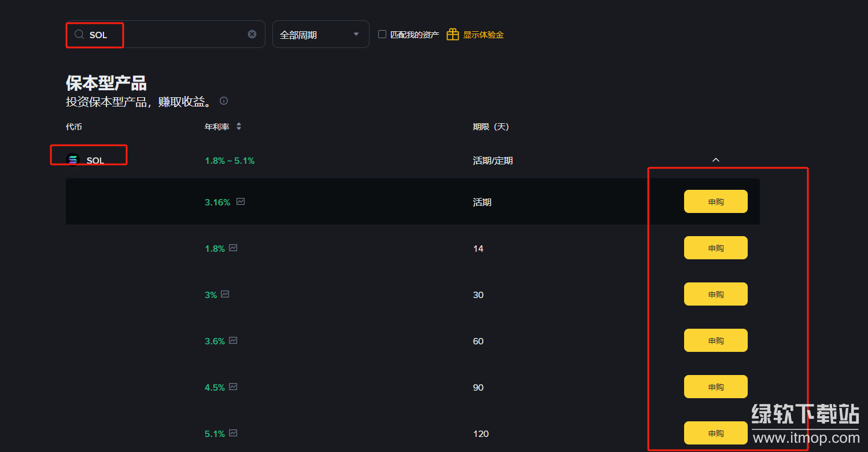
Task: Enable the 匹配我的资产 checkbox
Action: click(x=382, y=34)
